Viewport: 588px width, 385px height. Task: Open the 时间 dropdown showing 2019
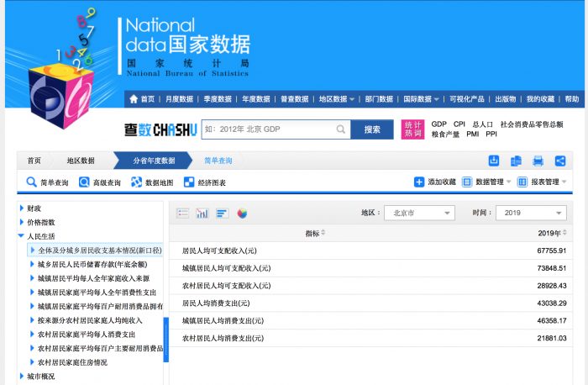coord(530,214)
